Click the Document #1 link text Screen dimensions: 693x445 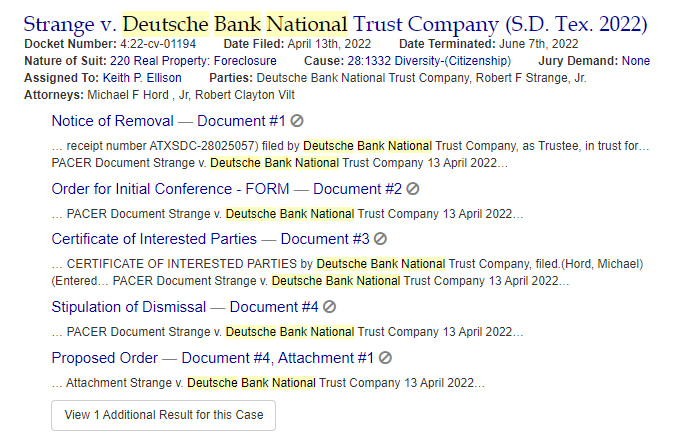click(241, 121)
